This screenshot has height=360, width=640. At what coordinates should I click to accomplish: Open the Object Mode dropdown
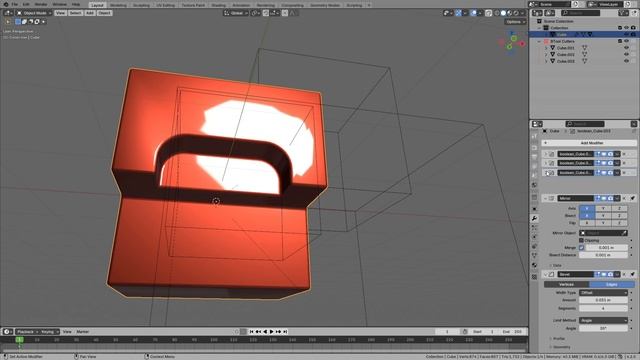click(34, 13)
